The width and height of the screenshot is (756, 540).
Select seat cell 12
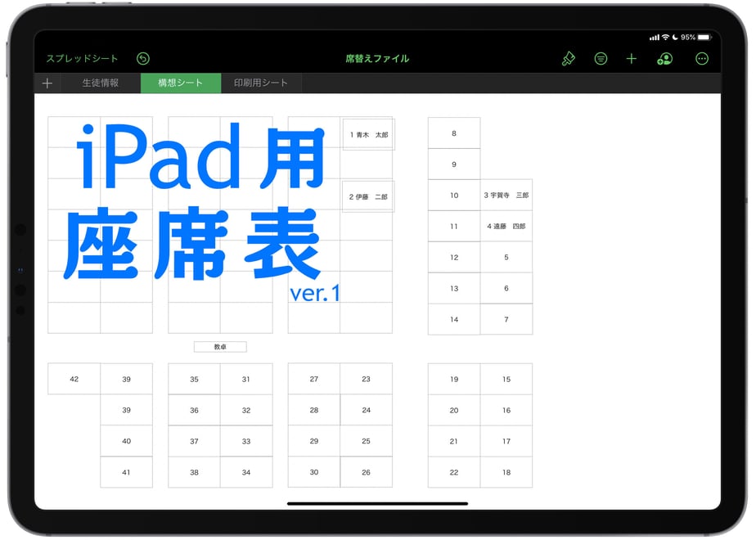(x=454, y=258)
